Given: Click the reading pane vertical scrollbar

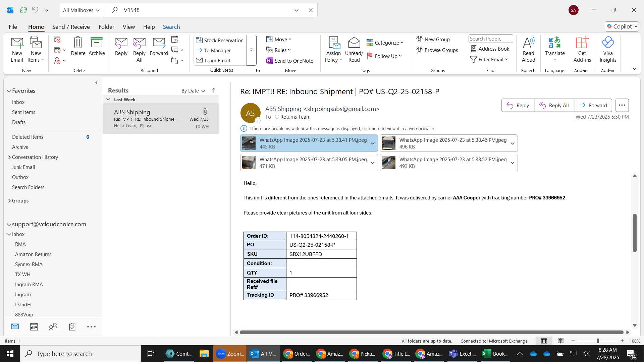Looking at the screenshot, I should pyautogui.click(x=634, y=233).
